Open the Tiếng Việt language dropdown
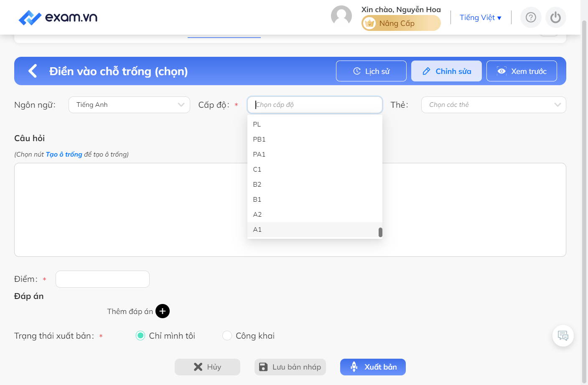The width and height of the screenshot is (588, 385). tap(480, 18)
